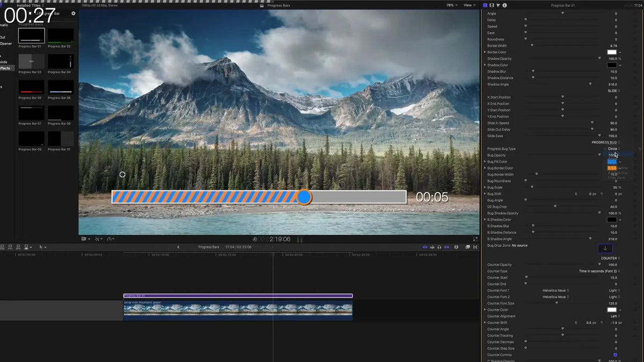Toggle timeline snapping icon
The height and width of the screenshot is (362, 644).
tap(447, 247)
